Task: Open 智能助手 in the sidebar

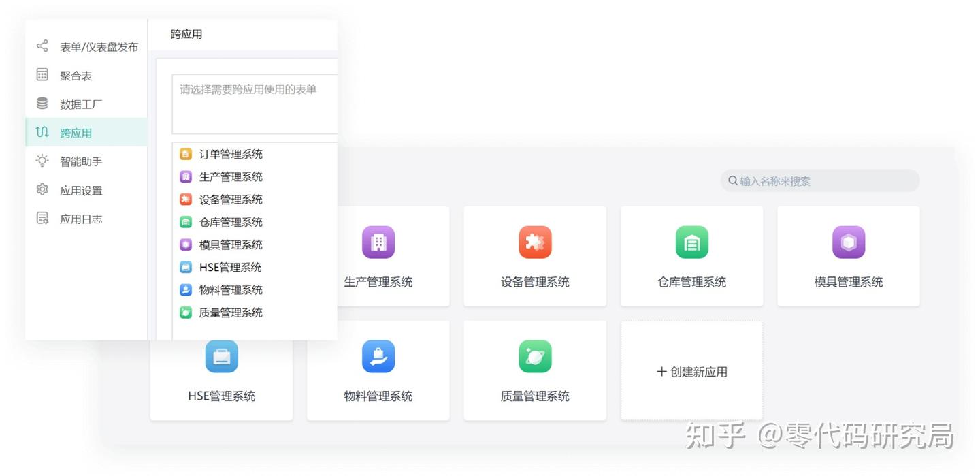Action: [x=80, y=161]
